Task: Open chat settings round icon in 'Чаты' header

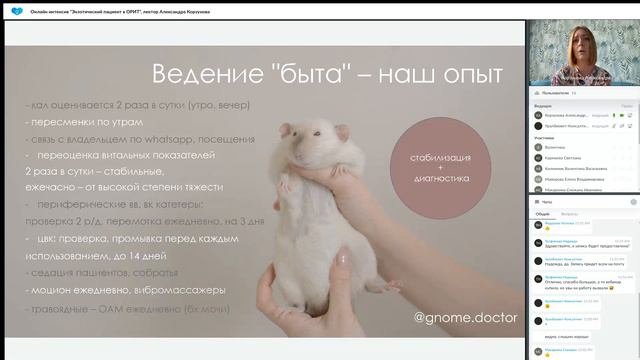Action: [x=633, y=202]
